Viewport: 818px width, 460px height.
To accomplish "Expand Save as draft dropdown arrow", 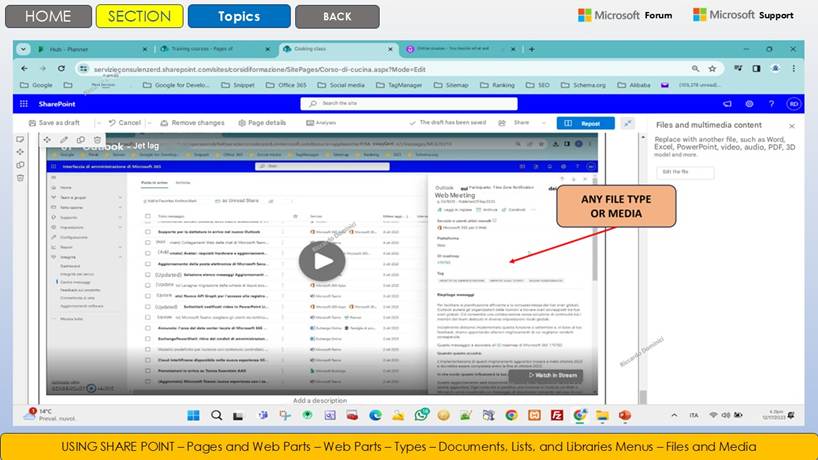I will pyautogui.click(x=99, y=123).
